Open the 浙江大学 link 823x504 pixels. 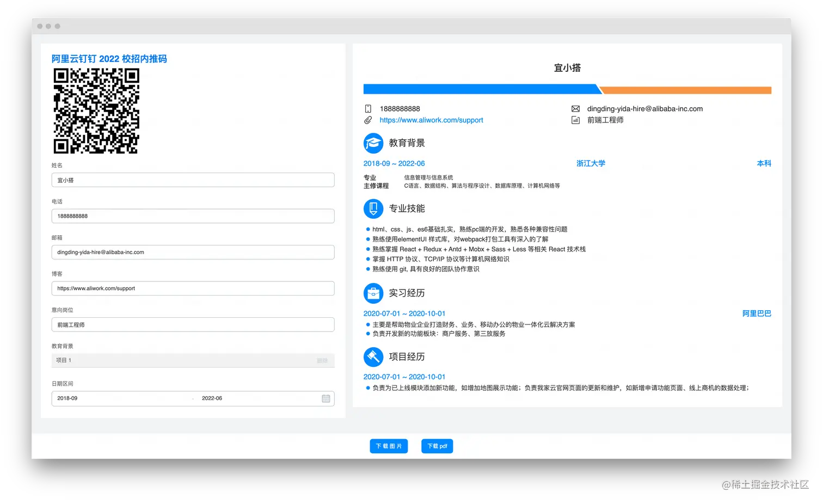pyautogui.click(x=591, y=163)
